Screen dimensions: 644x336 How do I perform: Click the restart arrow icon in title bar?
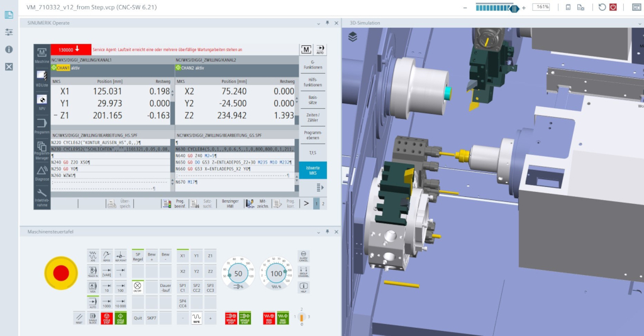[x=602, y=7]
